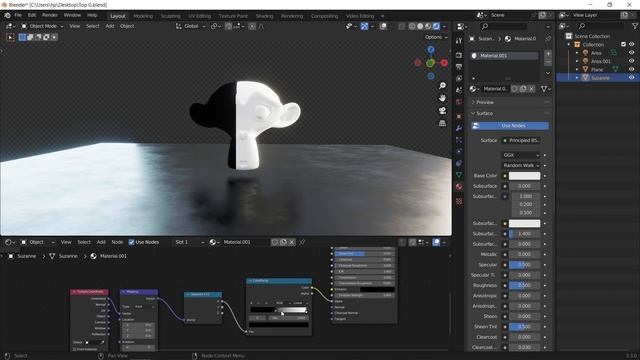
Task: Switch to the Modeling workspace tab
Action: (143, 16)
